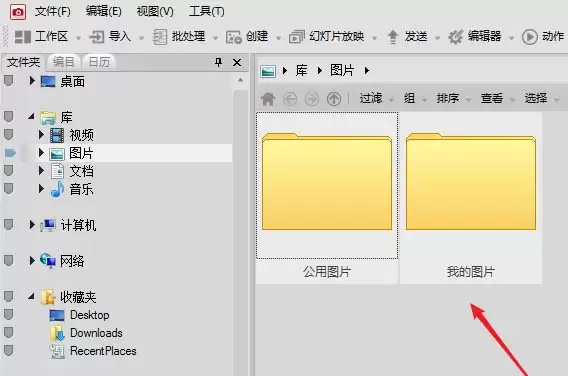Viewport: 568px width, 376px height.
Task: Expand the 计算机 tree node
Action: 32,225
